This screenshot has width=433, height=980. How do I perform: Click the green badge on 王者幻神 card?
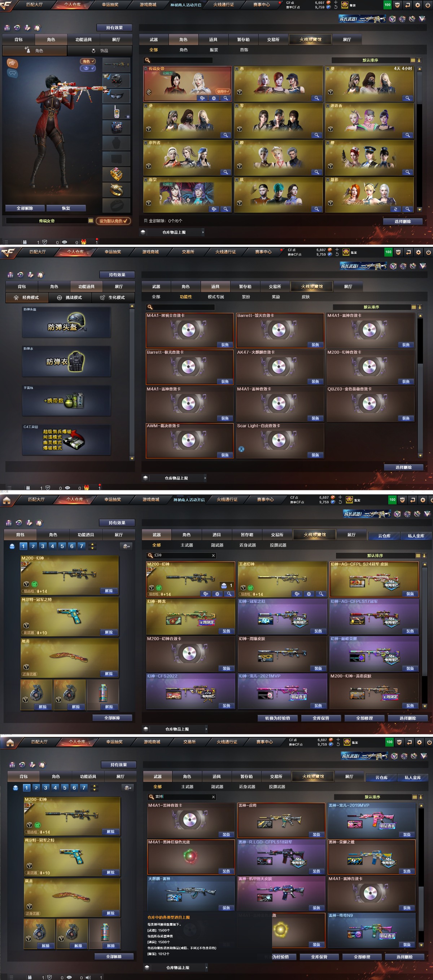(x=250, y=588)
